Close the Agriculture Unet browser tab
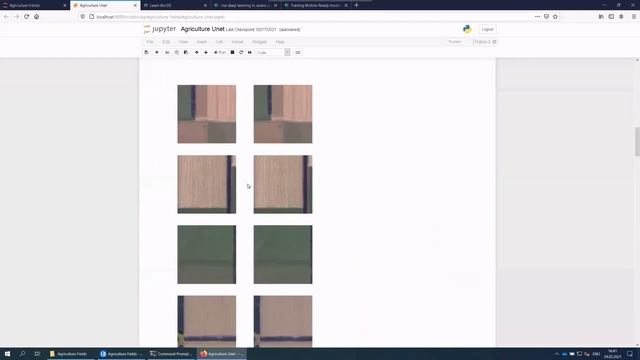This screenshot has height=360, width=640. [x=135, y=5]
